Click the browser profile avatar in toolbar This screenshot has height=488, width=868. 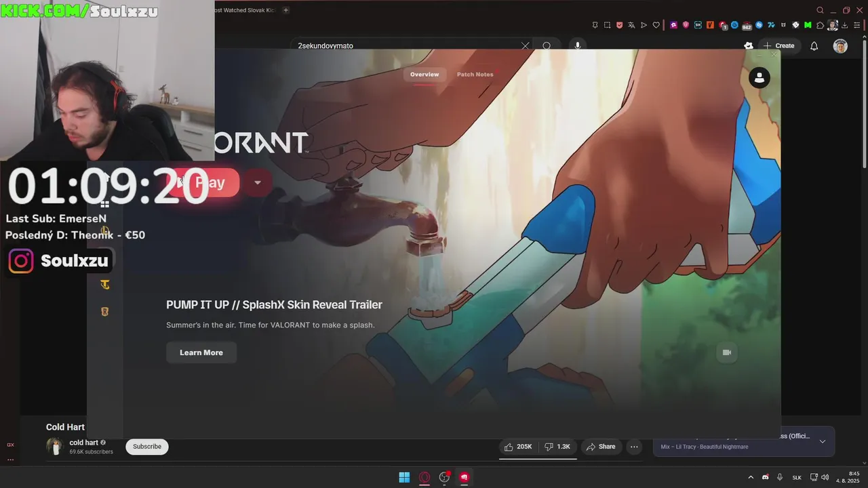click(x=832, y=25)
